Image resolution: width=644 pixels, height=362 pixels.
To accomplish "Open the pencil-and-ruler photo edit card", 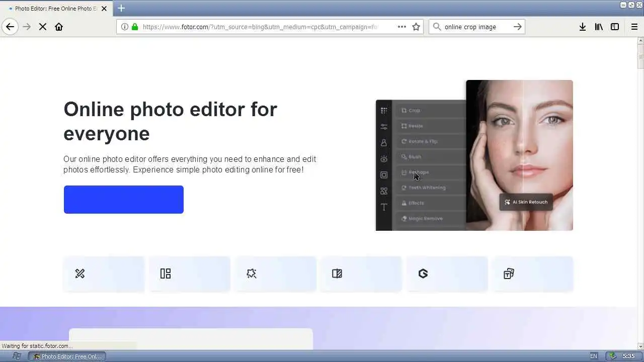I will [x=104, y=274].
